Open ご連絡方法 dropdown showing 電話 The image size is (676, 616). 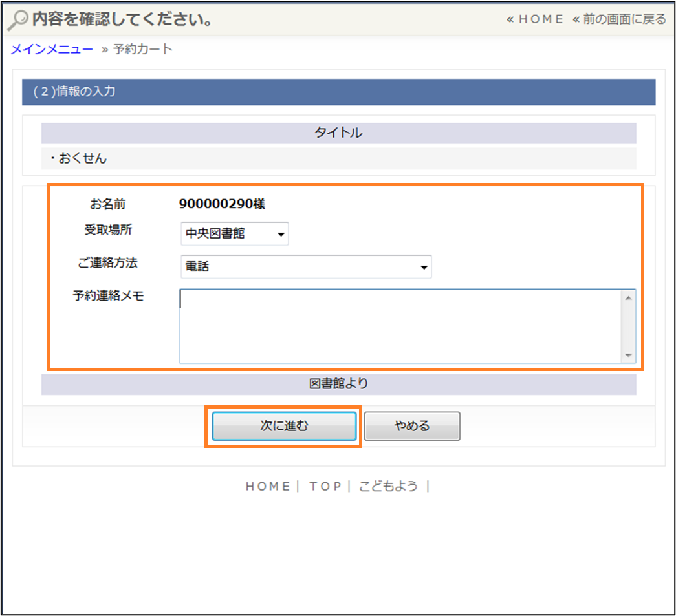click(x=306, y=267)
